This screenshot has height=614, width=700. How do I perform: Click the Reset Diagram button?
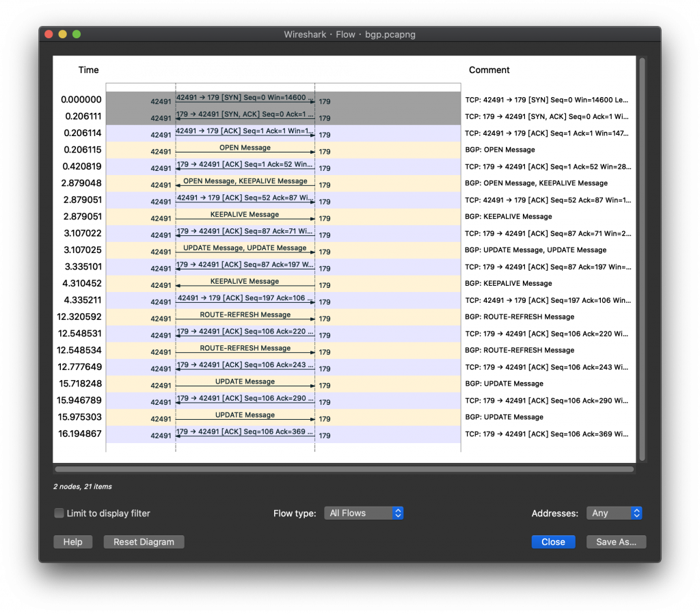(144, 542)
